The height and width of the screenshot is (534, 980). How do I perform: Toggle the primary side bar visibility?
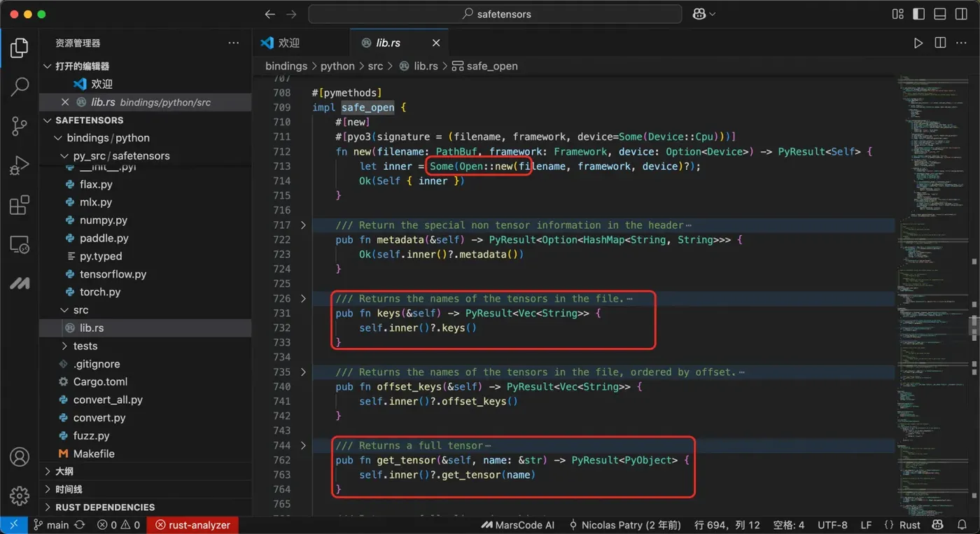click(919, 14)
